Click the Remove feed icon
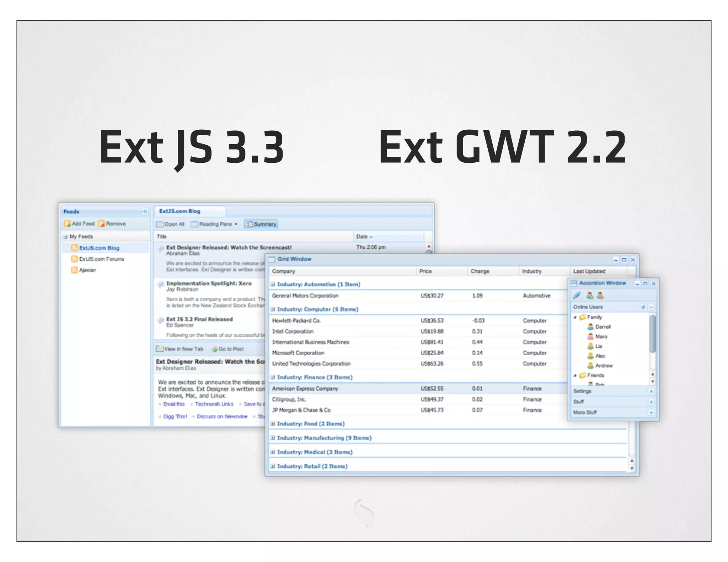 click(x=101, y=223)
